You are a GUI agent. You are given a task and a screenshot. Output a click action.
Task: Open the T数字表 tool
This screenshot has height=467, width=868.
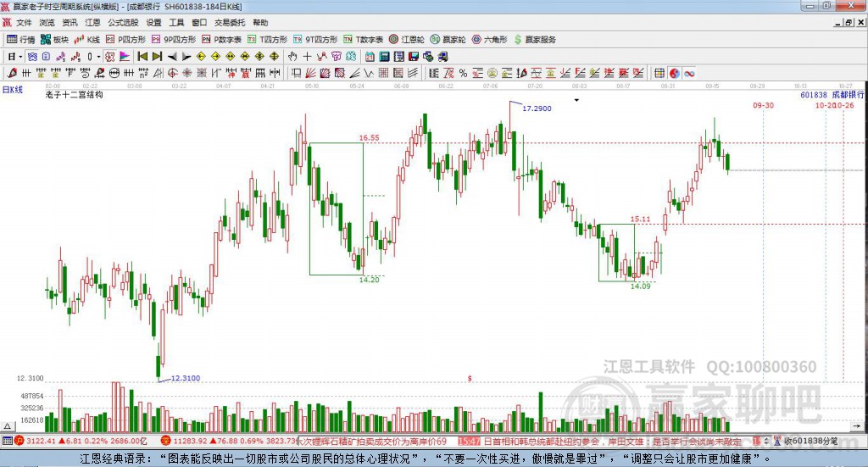363,39
